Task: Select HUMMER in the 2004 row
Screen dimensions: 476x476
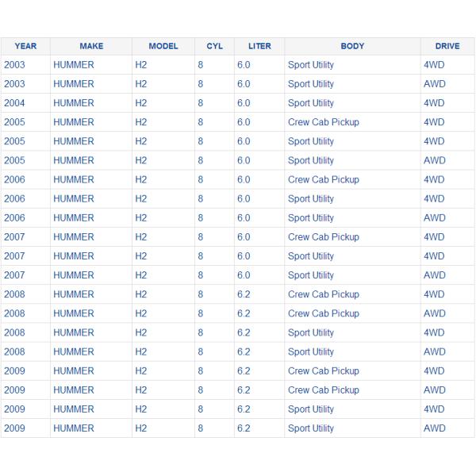Action: click(x=73, y=103)
